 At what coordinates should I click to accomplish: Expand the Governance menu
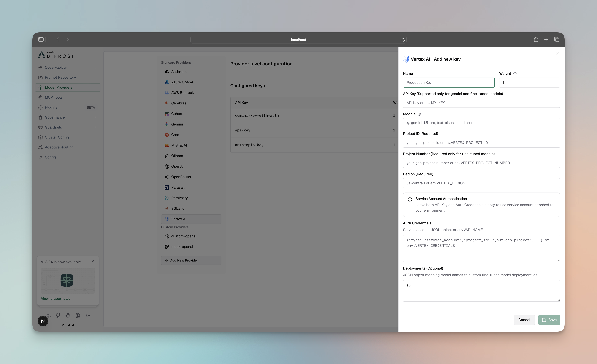(95, 117)
